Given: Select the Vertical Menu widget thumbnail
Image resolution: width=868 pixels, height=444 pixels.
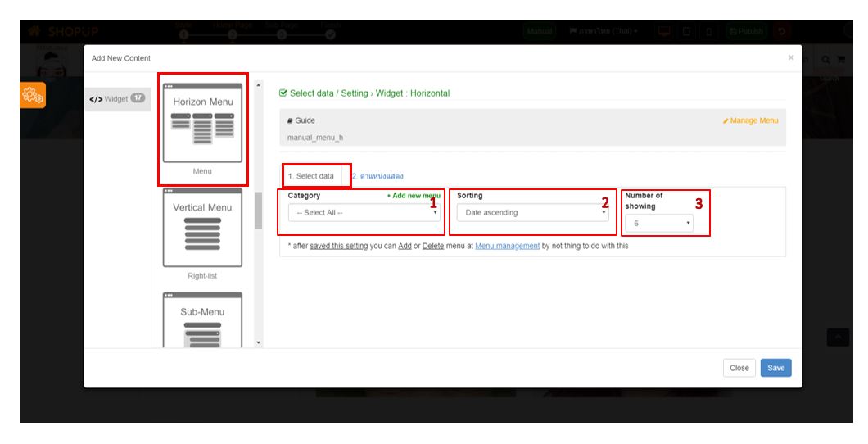Looking at the screenshot, I should click(202, 228).
